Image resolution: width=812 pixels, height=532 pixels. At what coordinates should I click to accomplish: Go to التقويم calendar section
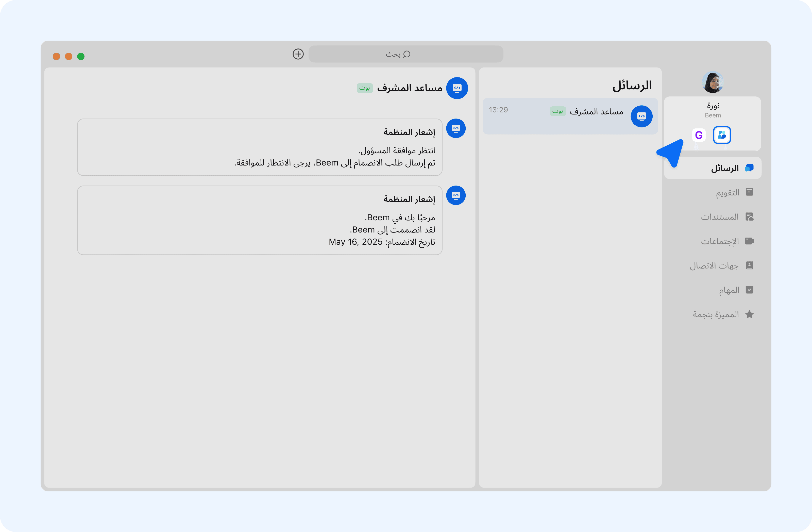click(728, 192)
